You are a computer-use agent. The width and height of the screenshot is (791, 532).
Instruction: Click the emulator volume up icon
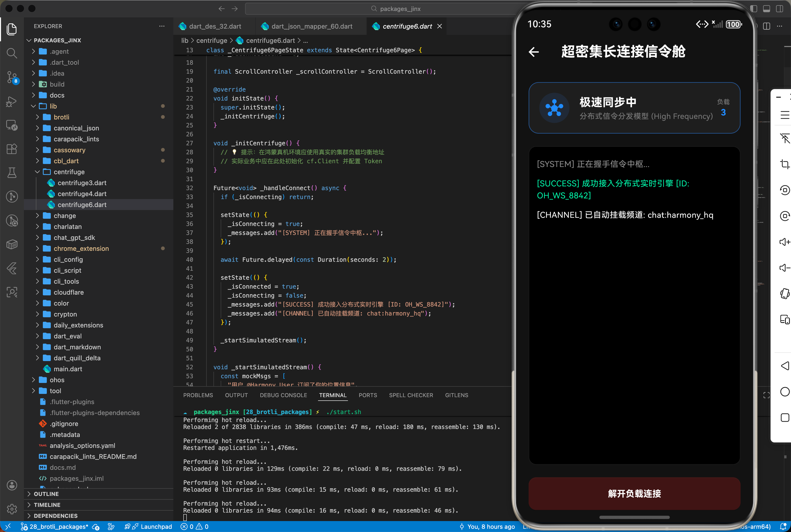pos(785,242)
